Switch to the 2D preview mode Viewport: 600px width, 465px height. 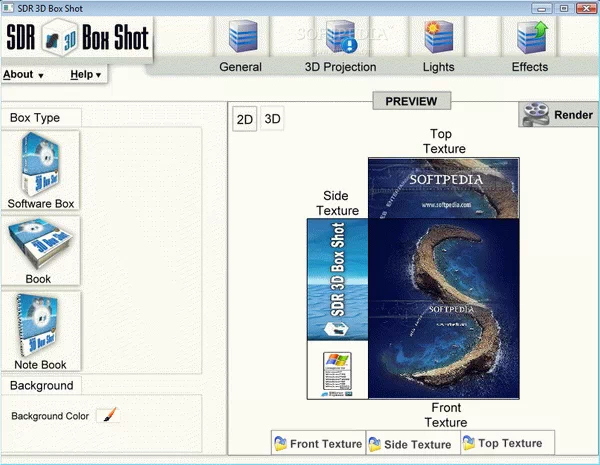tap(244, 120)
